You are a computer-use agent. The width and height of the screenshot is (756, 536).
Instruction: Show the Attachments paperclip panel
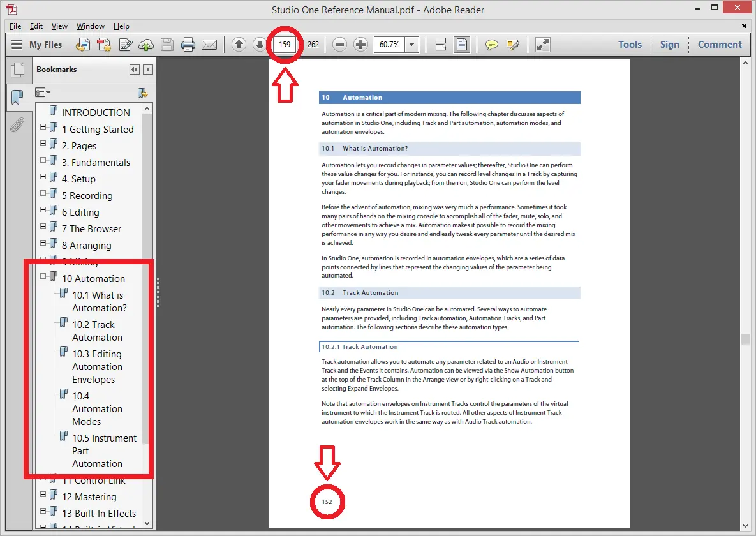(x=17, y=125)
